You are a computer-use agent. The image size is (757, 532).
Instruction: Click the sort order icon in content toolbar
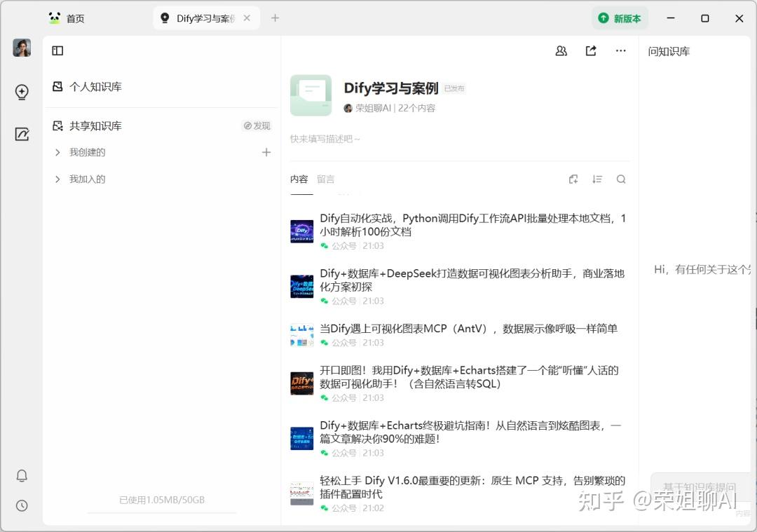click(x=597, y=179)
